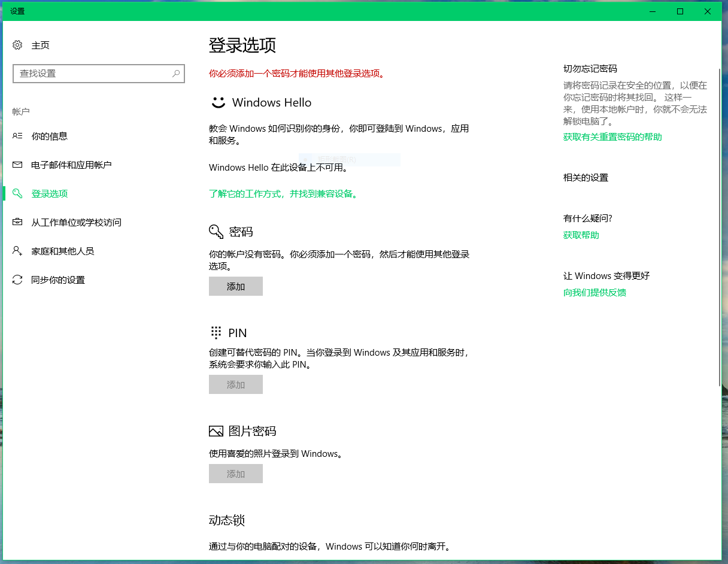The image size is (728, 564).
Task: Click the 向我们提供反馈 link
Action: click(594, 292)
